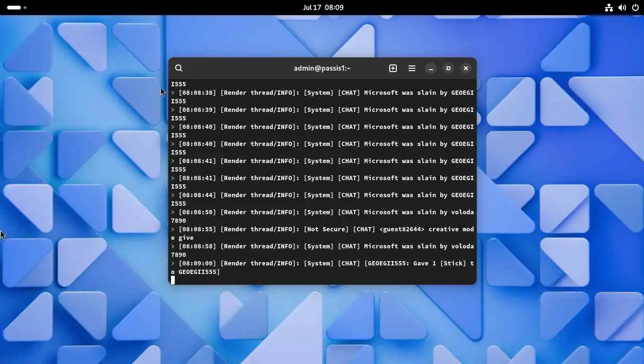Open the Jul 17 08:09 clock menu
Screen dimensions: 644x364
point(323,8)
